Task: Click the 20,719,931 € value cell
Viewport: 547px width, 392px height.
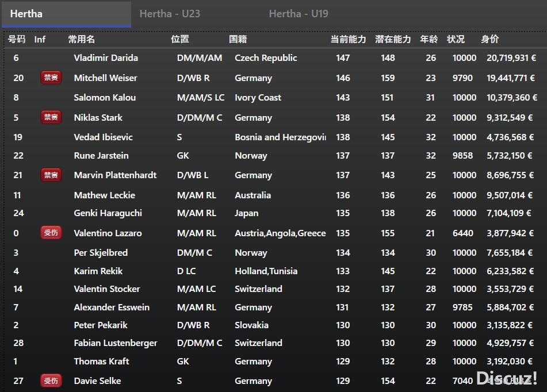Action: point(511,58)
